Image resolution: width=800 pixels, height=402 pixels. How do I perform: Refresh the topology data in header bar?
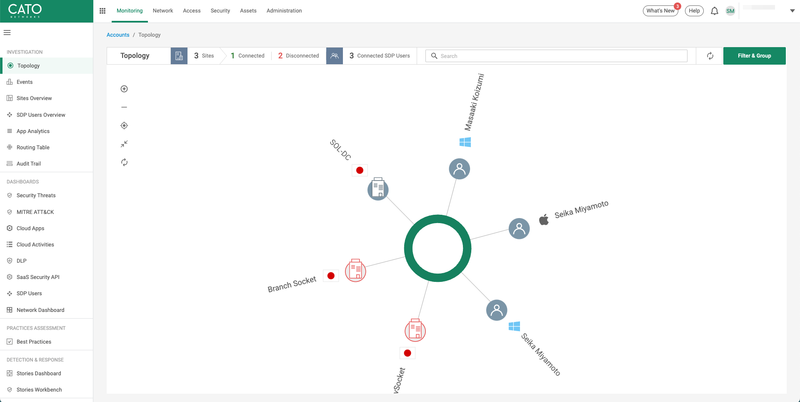(x=710, y=56)
